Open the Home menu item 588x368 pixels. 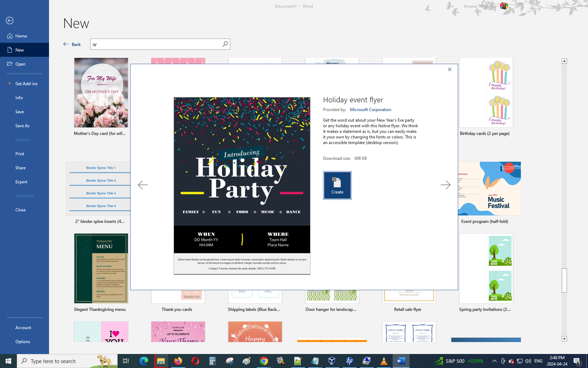(x=21, y=36)
